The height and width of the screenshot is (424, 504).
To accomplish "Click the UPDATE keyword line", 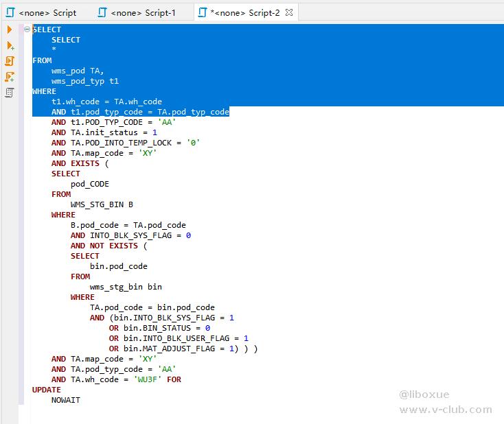I will pyautogui.click(x=46, y=390).
